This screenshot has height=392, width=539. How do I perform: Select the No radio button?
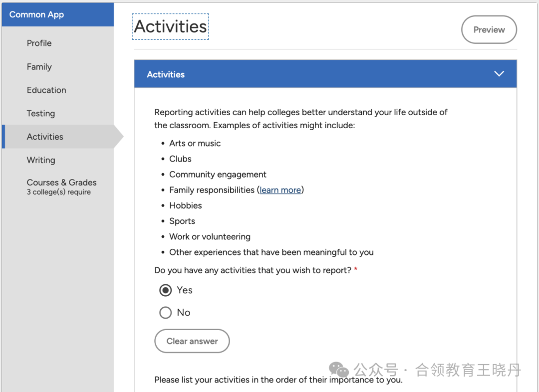pos(165,313)
